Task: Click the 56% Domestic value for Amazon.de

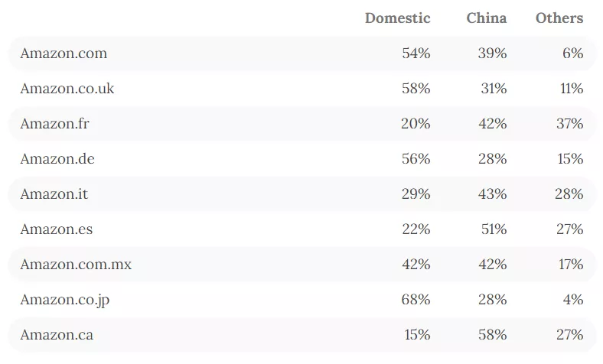Action: pyautogui.click(x=416, y=159)
